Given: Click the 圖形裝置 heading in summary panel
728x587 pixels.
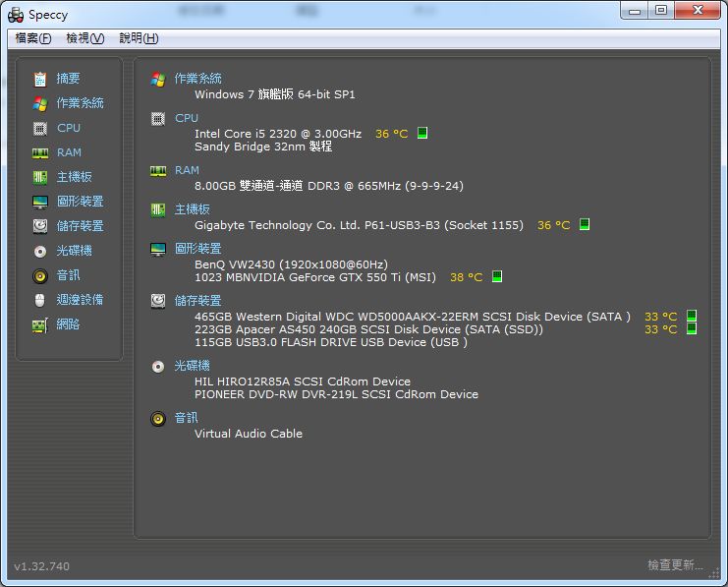Looking at the screenshot, I should click(x=197, y=249).
